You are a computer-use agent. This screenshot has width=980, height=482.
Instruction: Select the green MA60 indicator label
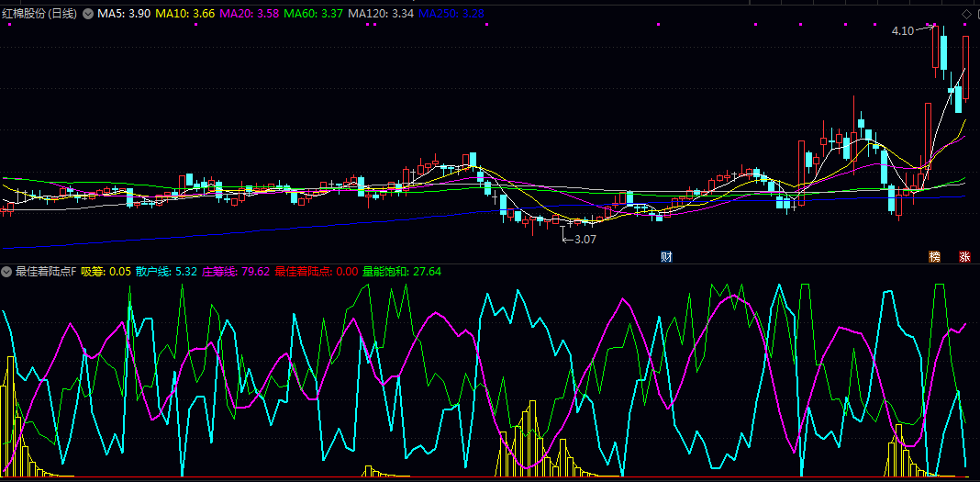click(x=314, y=15)
